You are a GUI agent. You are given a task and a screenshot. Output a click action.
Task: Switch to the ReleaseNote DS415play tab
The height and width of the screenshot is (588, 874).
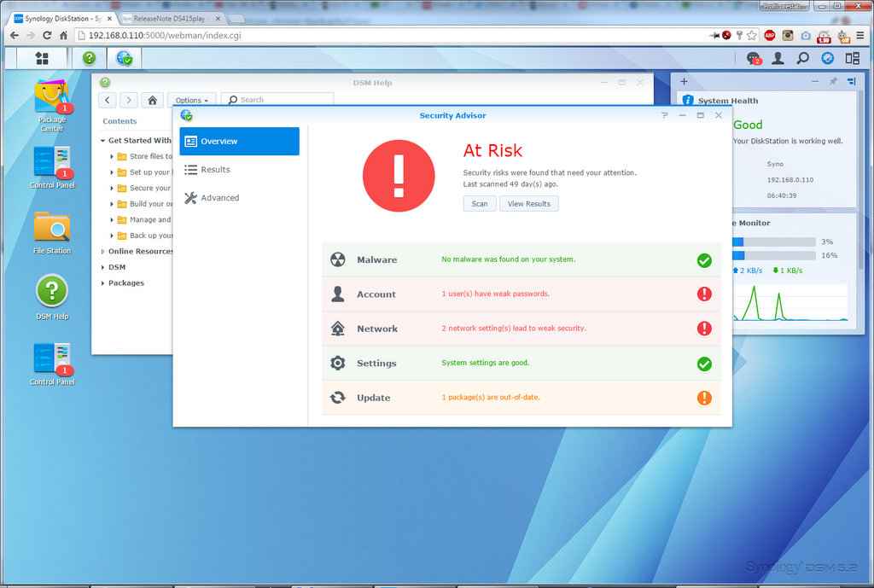171,19
